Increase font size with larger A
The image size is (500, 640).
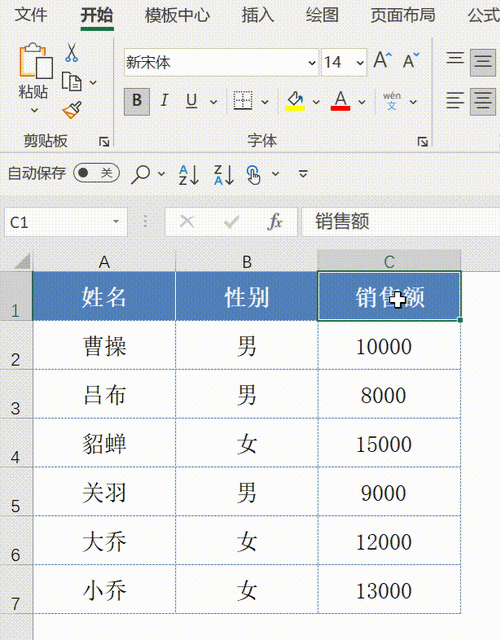pyautogui.click(x=383, y=61)
